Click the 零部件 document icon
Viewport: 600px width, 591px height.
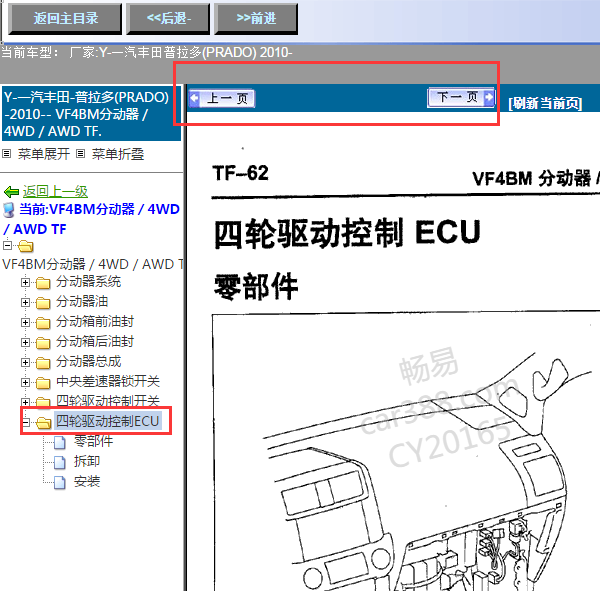tap(60, 442)
